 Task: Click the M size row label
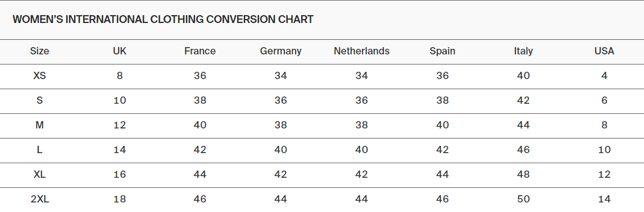click(x=39, y=125)
